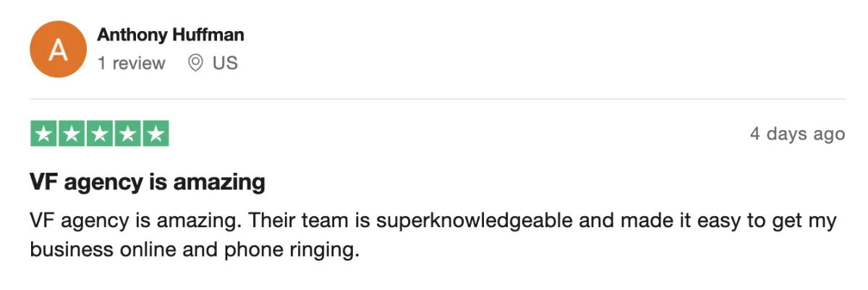Open Anthony Huffman's profile name
The image size is (868, 290).
[x=171, y=35]
